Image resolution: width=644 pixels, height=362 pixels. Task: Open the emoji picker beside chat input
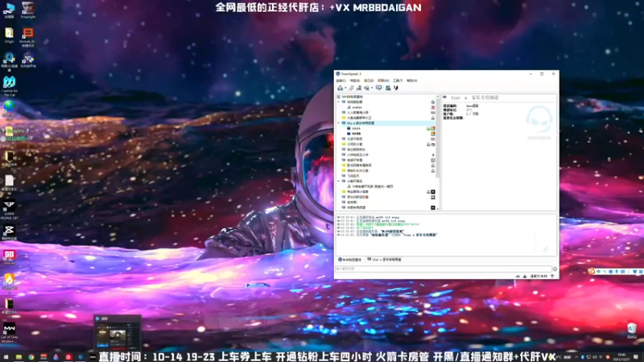pos(555,269)
